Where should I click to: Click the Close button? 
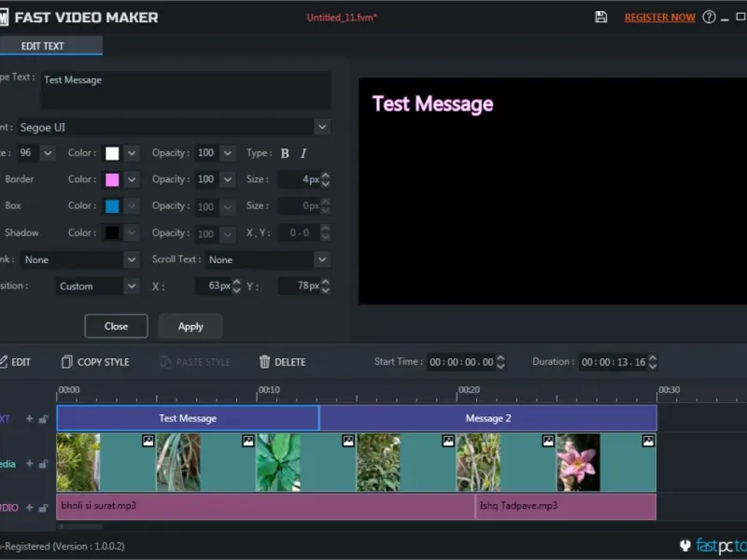(116, 326)
